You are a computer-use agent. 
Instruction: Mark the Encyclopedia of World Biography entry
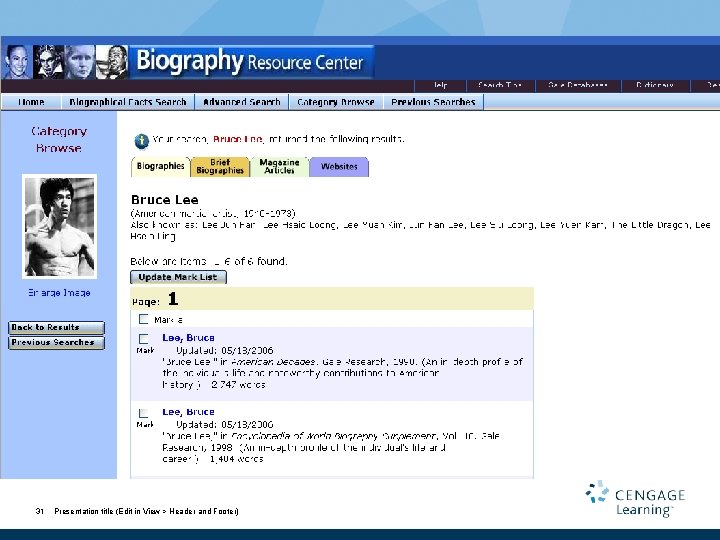(x=144, y=413)
